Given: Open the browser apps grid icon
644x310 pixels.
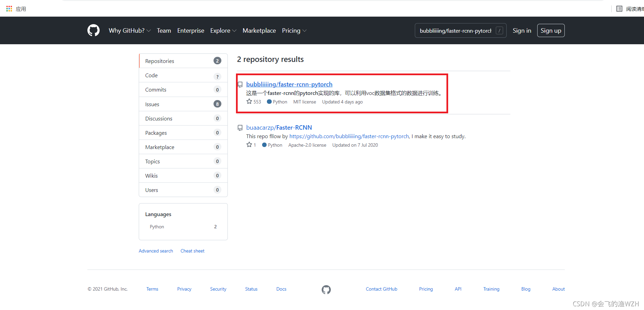Looking at the screenshot, I should click(x=9, y=9).
